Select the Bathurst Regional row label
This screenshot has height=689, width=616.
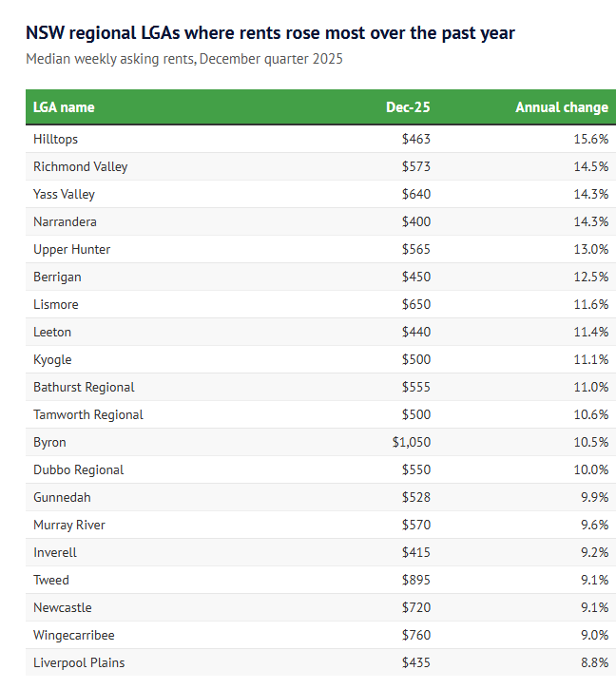pyautogui.click(x=84, y=387)
